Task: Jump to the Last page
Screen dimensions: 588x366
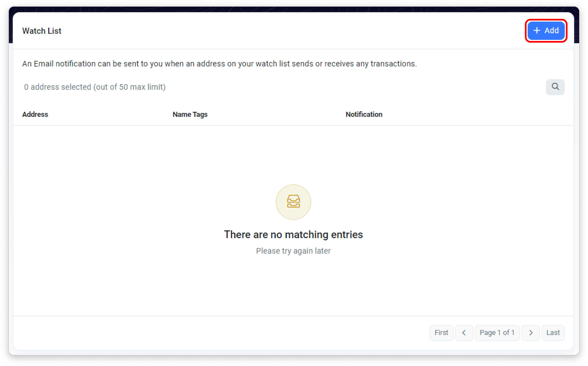Action: pyautogui.click(x=553, y=333)
